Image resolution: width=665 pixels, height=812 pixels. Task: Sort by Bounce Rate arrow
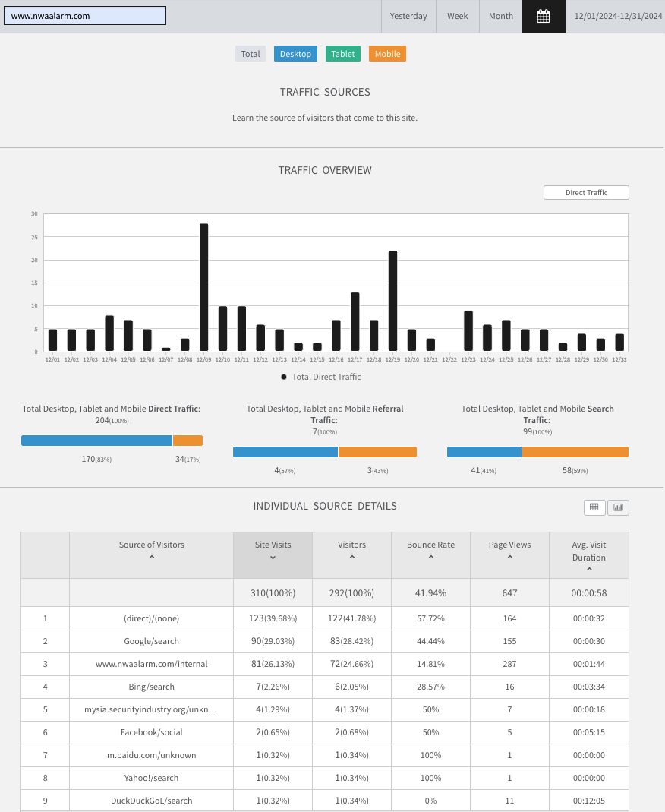coord(431,558)
